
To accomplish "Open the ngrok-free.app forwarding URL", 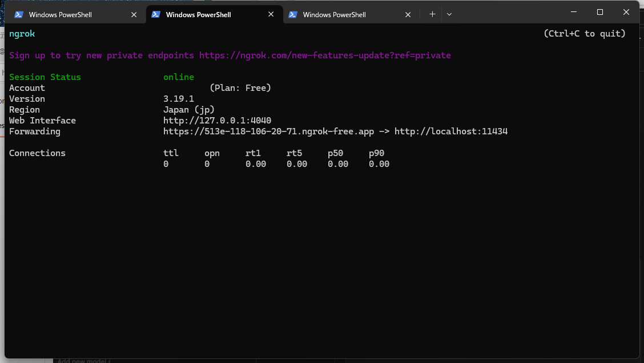I will tap(268, 131).
